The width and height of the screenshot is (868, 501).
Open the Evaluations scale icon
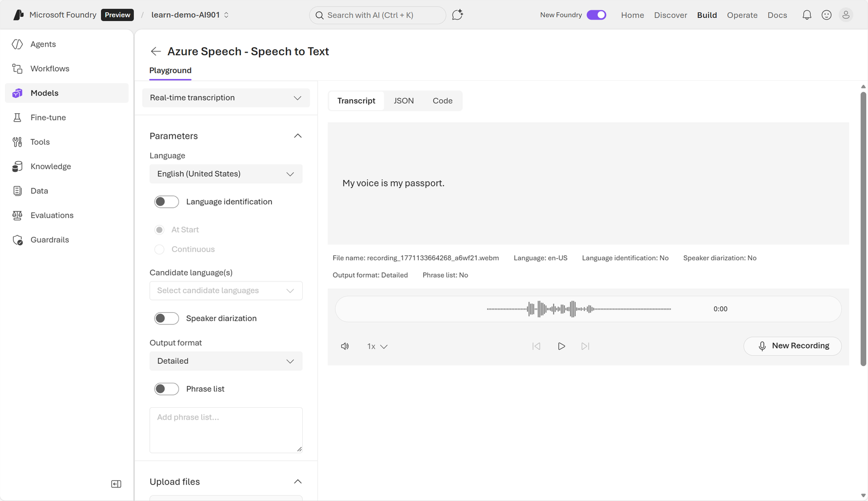[x=17, y=215]
